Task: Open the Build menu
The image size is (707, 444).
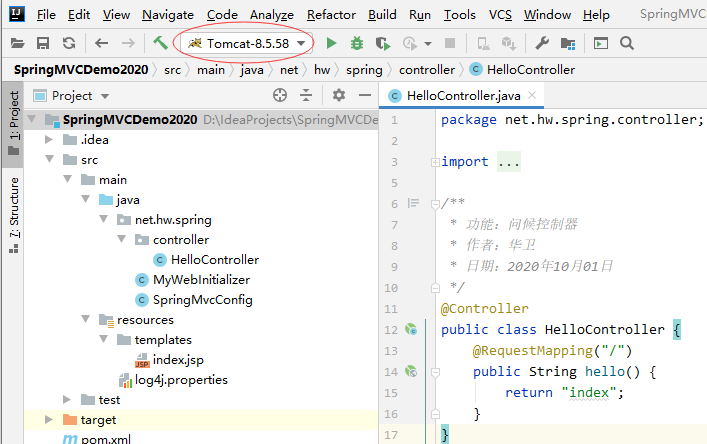Action: click(x=382, y=14)
